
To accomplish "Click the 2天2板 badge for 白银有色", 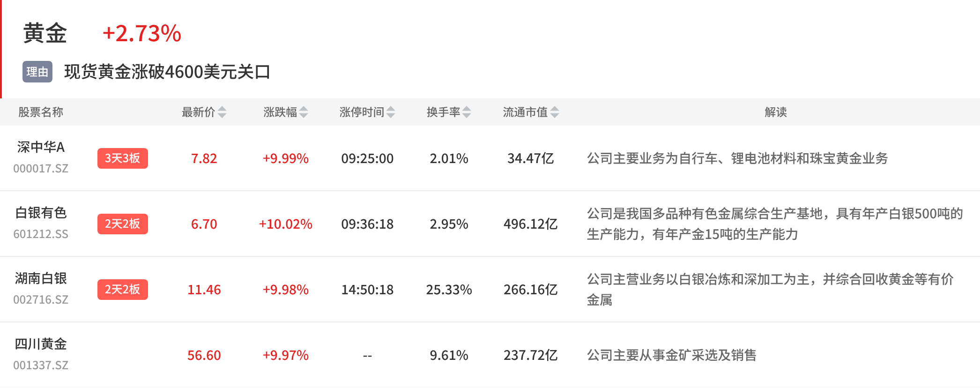I will pos(123,224).
